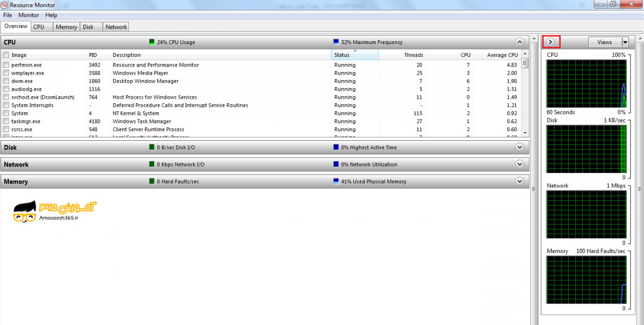The image size is (644, 325).
Task: Click the blue Maximum Frequency indicator icon
Action: tap(336, 42)
